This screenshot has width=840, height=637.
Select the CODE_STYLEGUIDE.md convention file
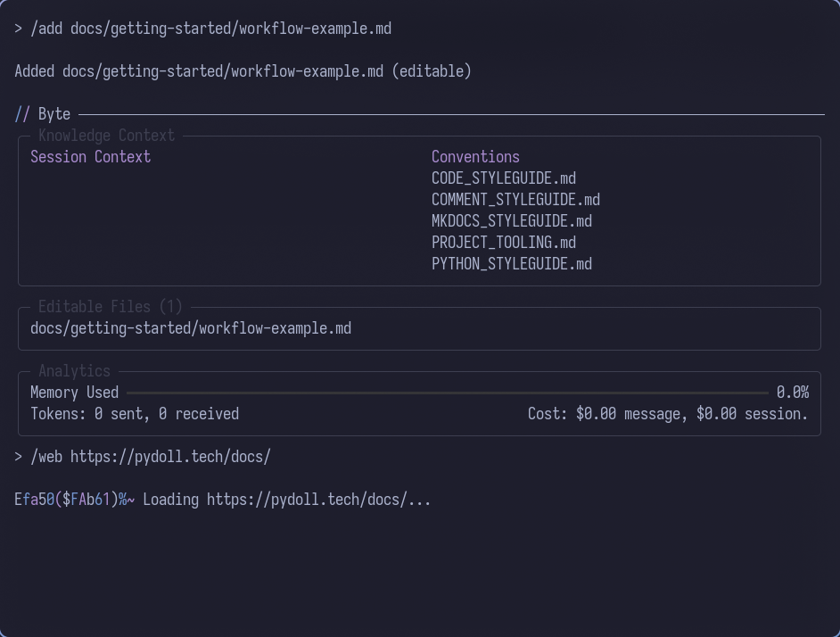click(503, 178)
